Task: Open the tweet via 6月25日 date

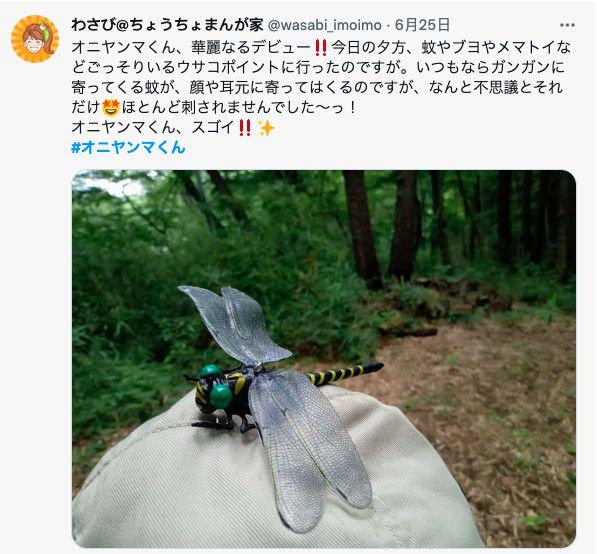Action: point(422,25)
